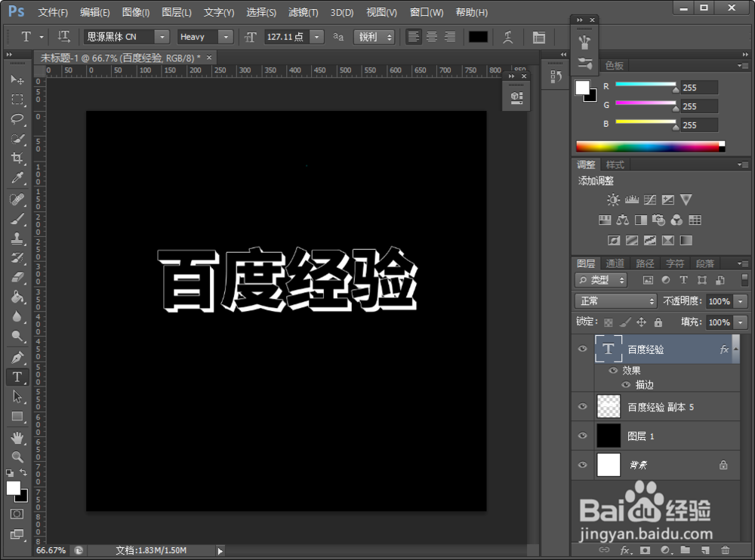Select the Eraser tool
Screen dimensions: 755x560
point(17,277)
